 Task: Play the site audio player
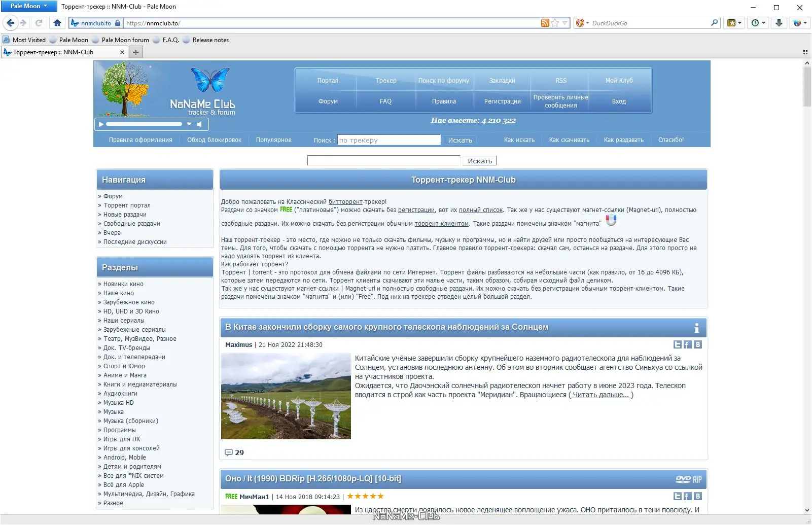click(101, 124)
